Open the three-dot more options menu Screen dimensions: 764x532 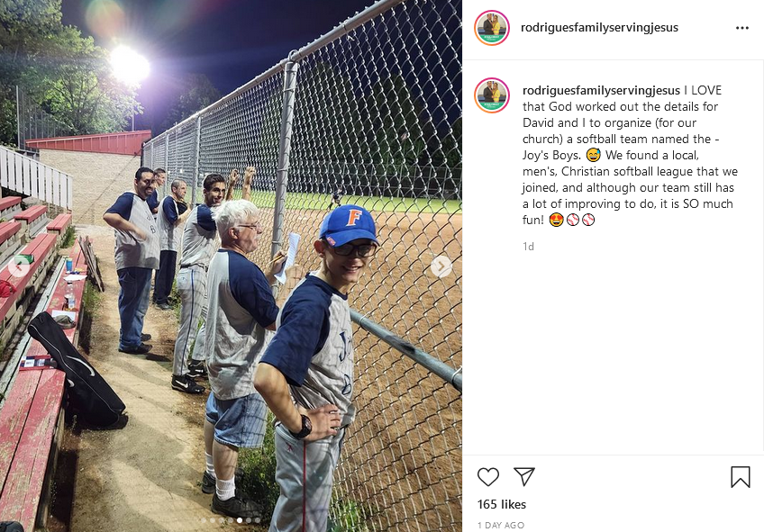point(742,28)
